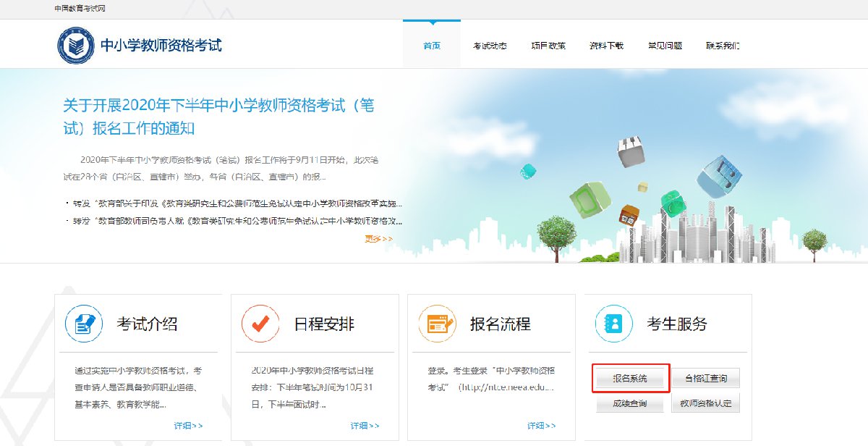Click the 考试介绍 document-and-pen icon

(84, 324)
